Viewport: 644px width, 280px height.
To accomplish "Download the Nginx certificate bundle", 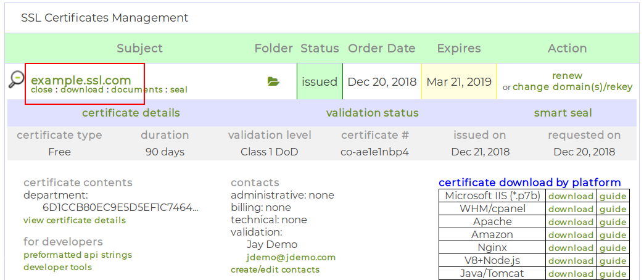I will pyautogui.click(x=571, y=248).
